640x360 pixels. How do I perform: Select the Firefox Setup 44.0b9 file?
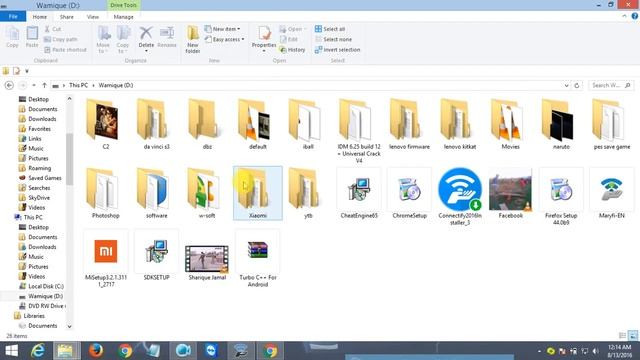[x=561, y=196]
